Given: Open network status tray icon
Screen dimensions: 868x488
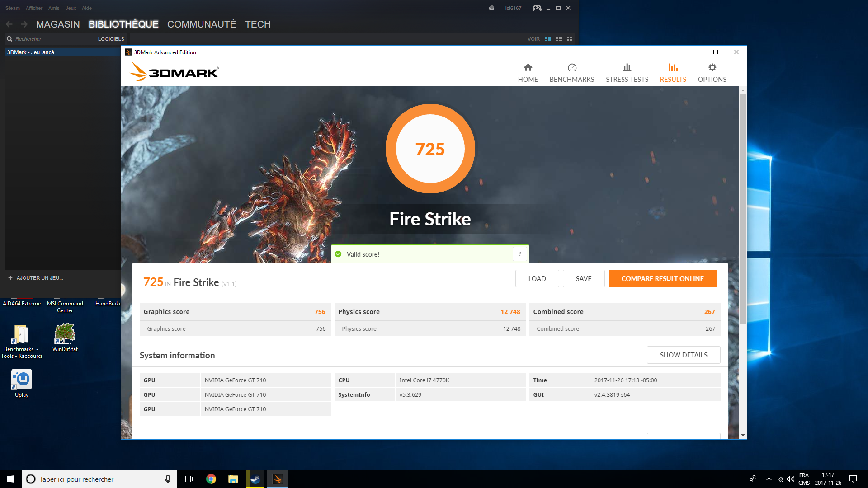Looking at the screenshot, I should 780,479.
